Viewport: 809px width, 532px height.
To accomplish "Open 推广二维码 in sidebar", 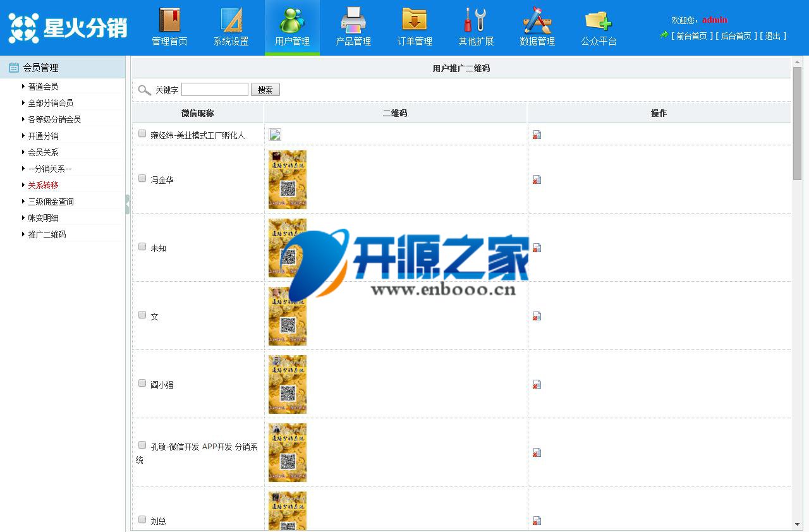I will pos(47,234).
